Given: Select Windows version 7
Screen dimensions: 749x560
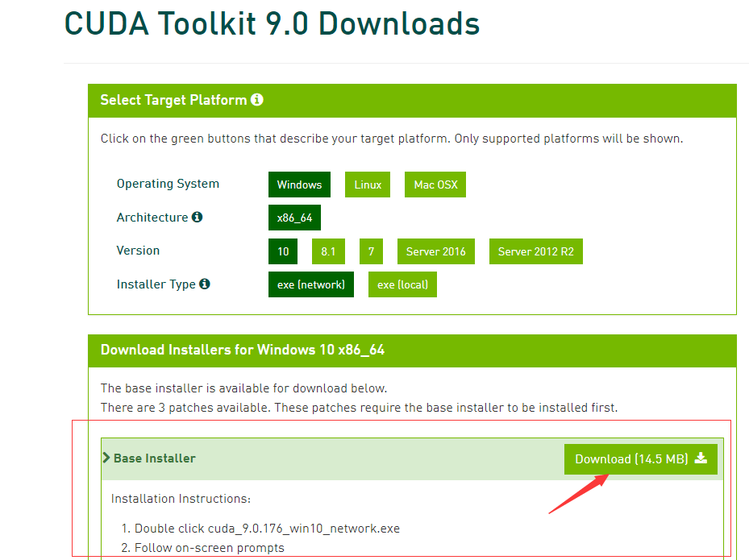Looking at the screenshot, I should pyautogui.click(x=371, y=251).
